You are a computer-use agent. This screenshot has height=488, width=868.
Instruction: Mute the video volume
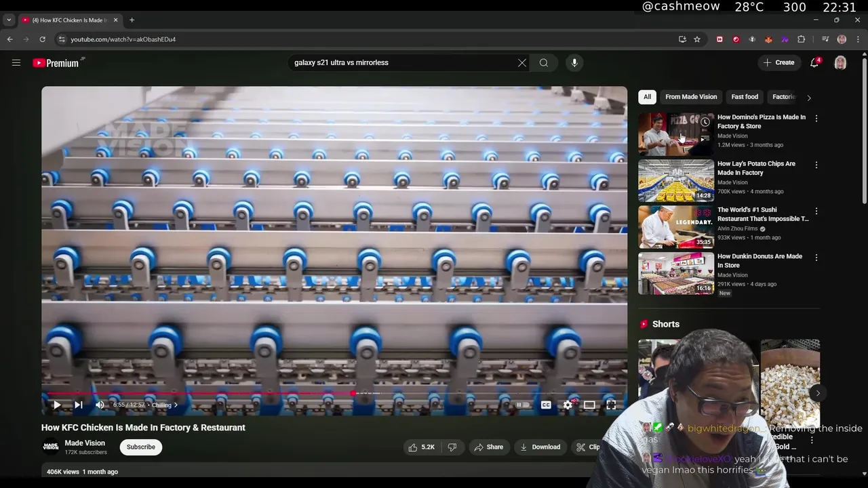[x=100, y=405]
